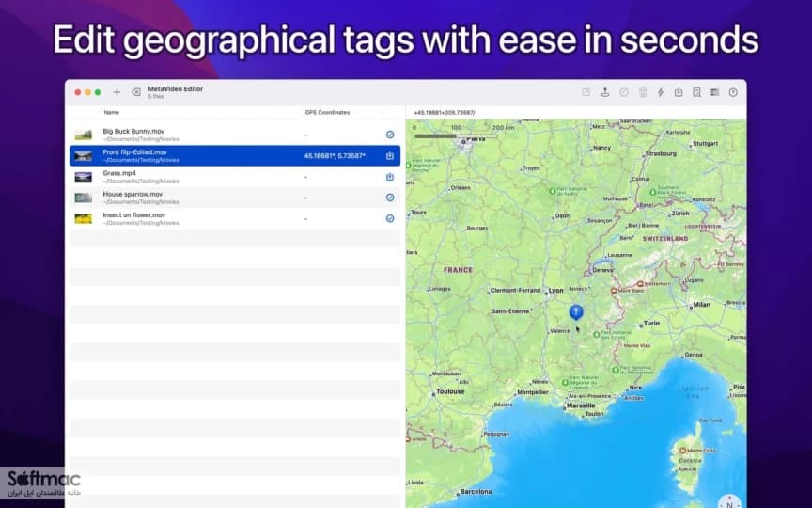Click the Big Buck Bunny.mov thumbnail

coord(84,135)
